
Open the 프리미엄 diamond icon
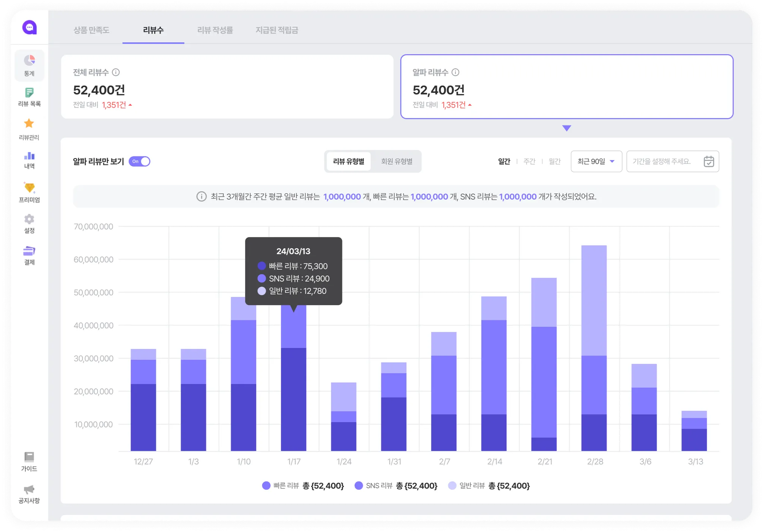coord(29,188)
